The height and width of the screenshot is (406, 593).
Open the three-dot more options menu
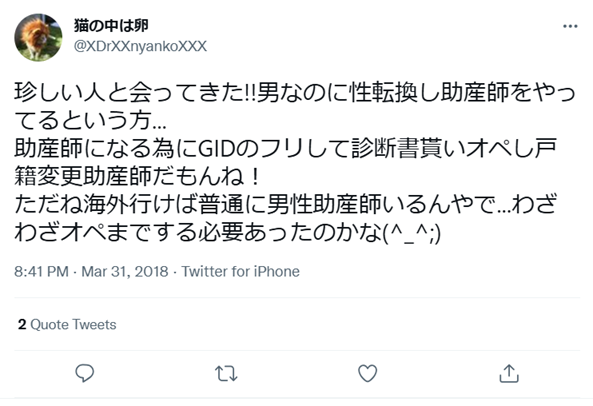tap(570, 26)
